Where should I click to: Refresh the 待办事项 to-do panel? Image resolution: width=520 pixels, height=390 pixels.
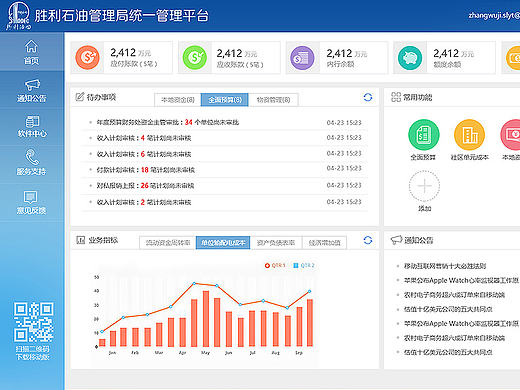click(368, 97)
